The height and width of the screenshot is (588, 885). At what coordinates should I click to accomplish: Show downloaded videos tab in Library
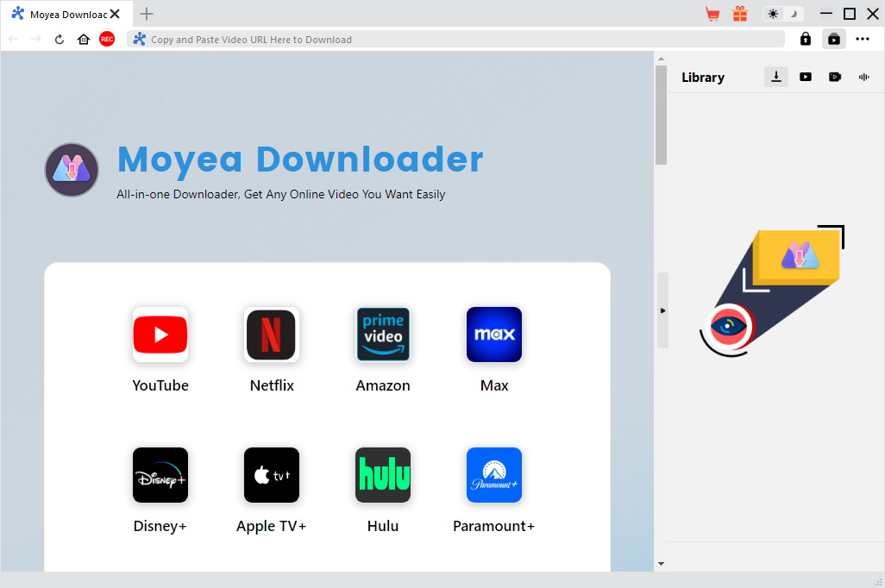(806, 77)
